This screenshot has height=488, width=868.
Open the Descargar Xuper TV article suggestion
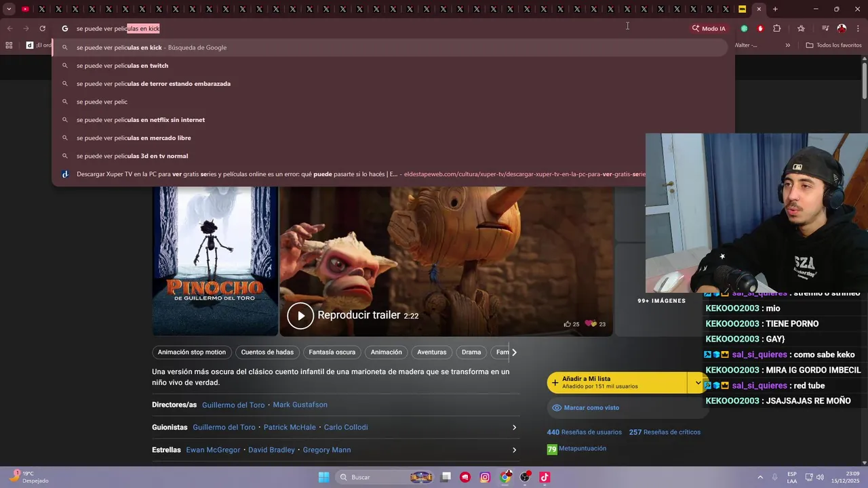coord(350,174)
